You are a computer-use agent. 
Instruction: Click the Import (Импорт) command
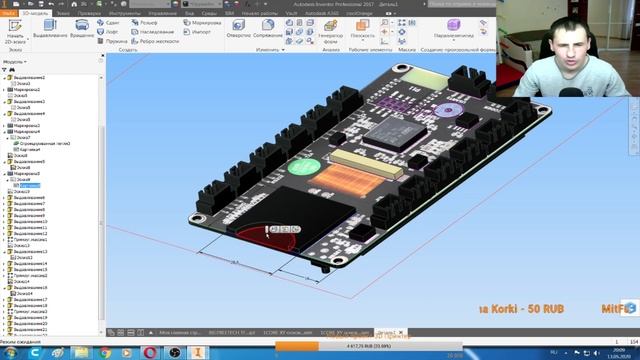click(x=197, y=32)
